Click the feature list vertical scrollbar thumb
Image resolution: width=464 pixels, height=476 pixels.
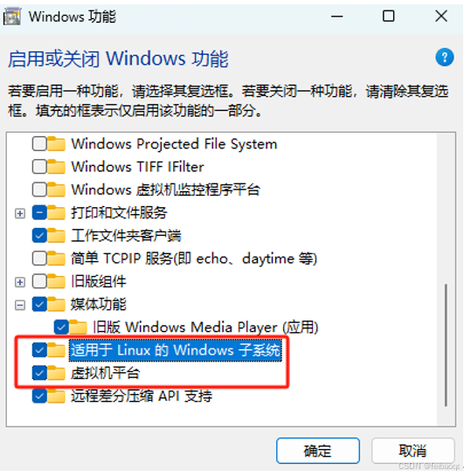(446, 345)
